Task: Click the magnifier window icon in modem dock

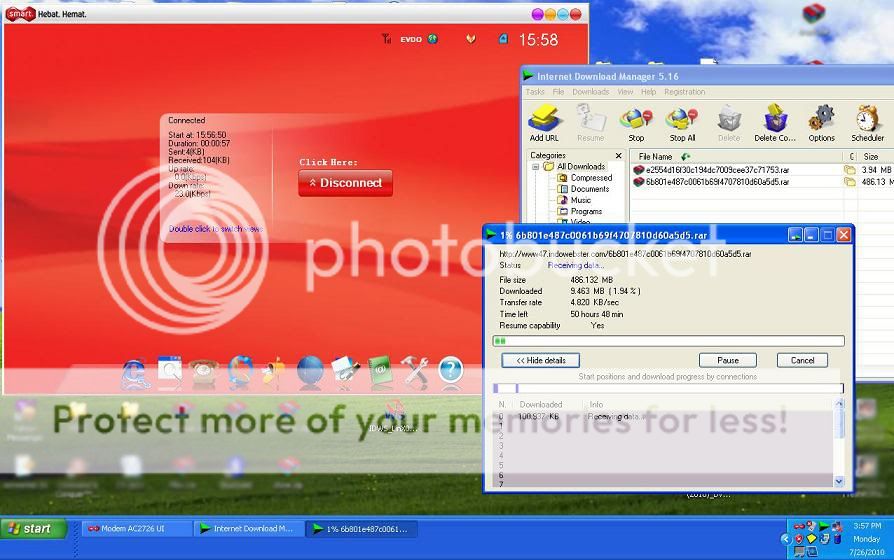Action: [169, 371]
